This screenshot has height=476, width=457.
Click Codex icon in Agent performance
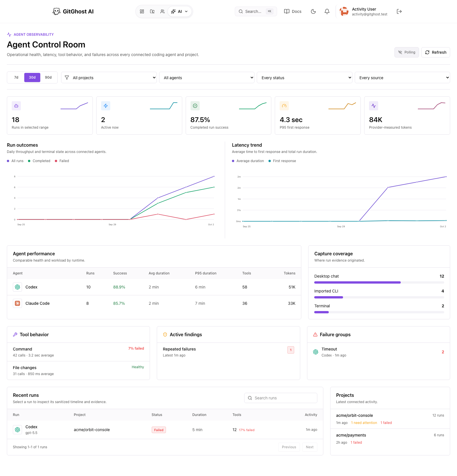coord(17,287)
